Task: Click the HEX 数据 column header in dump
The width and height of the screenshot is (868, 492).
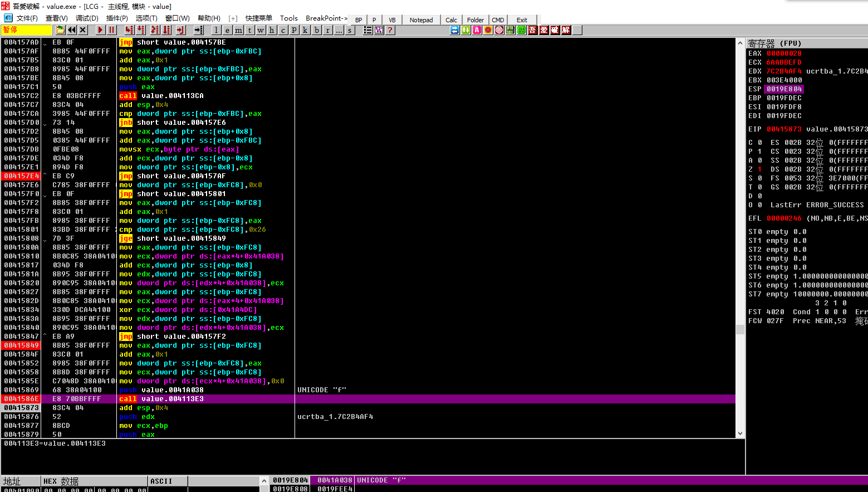Action: [94, 481]
